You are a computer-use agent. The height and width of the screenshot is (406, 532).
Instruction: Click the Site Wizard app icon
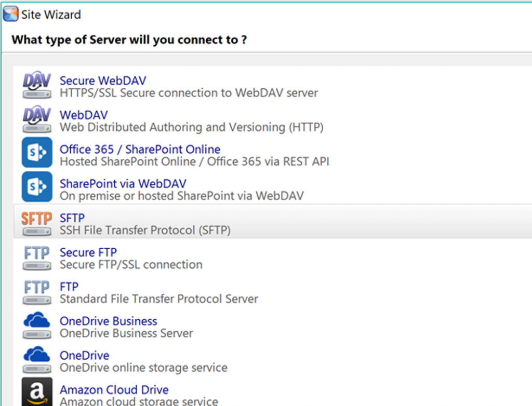point(10,14)
